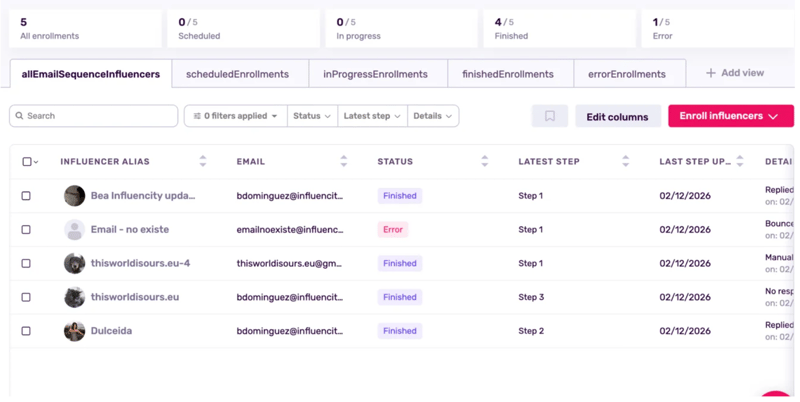800x402 pixels.
Task: Click the LATEST STEP column header label
Action: 549,162
